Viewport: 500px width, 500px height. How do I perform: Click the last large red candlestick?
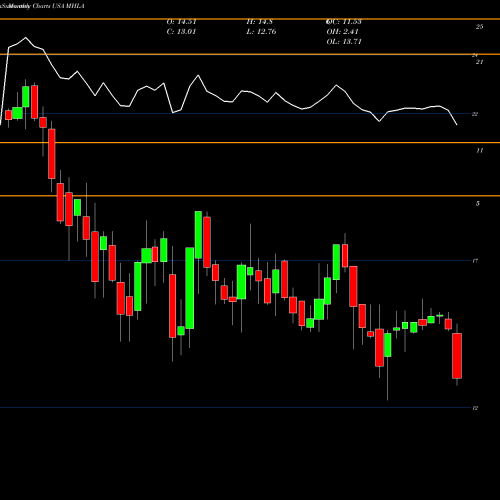pyautogui.click(x=457, y=356)
